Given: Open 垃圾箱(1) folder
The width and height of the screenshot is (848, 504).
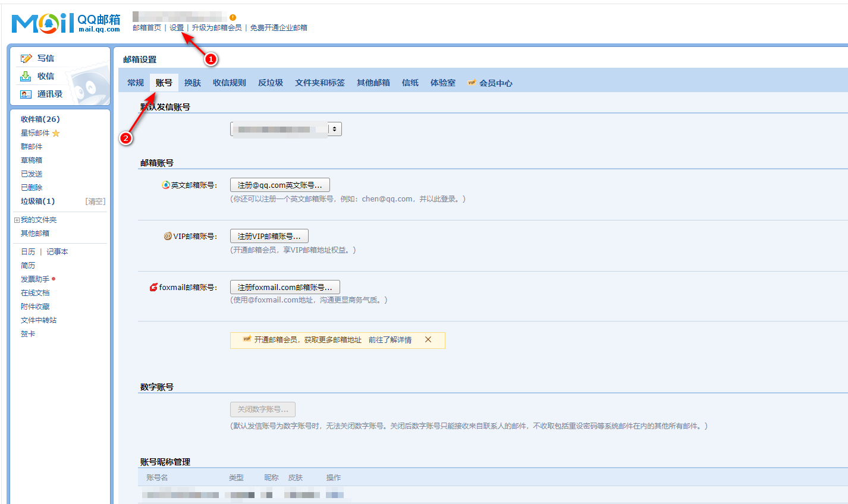Looking at the screenshot, I should point(38,201).
